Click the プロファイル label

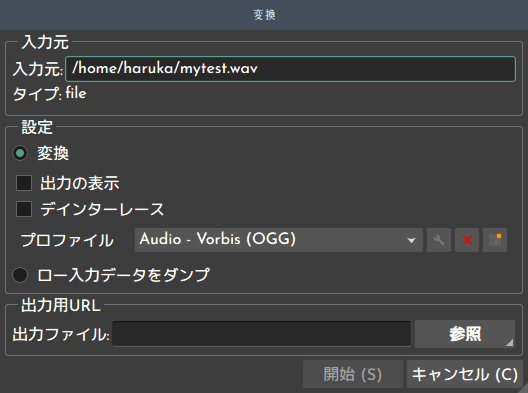(67, 240)
